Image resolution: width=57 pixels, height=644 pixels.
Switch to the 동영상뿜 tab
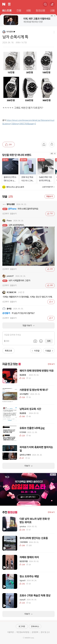click(x=40, y=11)
